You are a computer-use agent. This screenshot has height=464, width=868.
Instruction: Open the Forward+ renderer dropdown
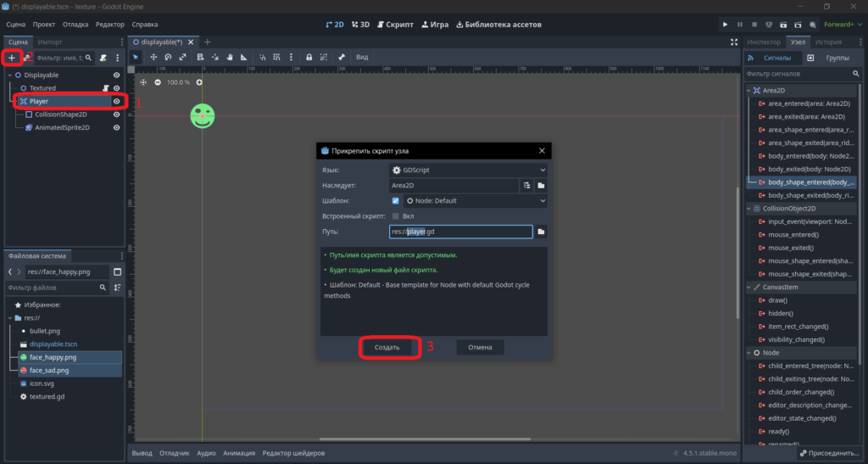pyautogui.click(x=842, y=25)
